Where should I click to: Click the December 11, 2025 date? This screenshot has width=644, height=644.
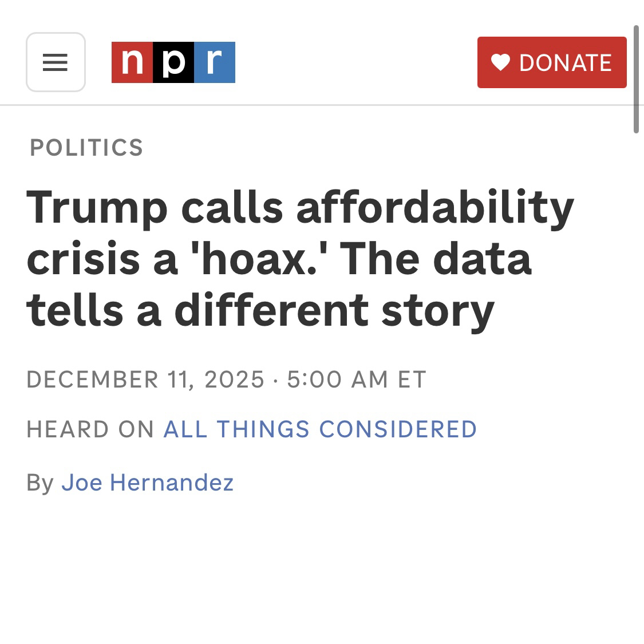(x=145, y=380)
